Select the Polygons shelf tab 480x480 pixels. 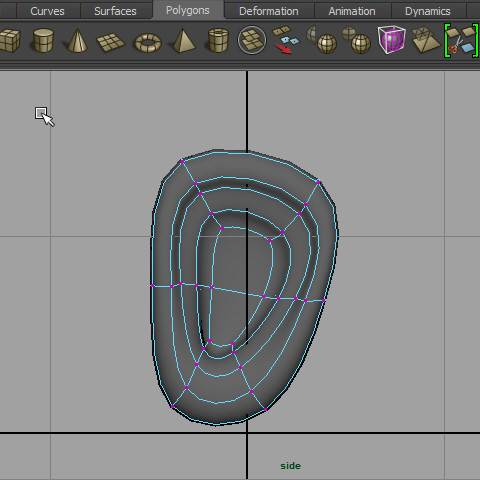point(188,10)
